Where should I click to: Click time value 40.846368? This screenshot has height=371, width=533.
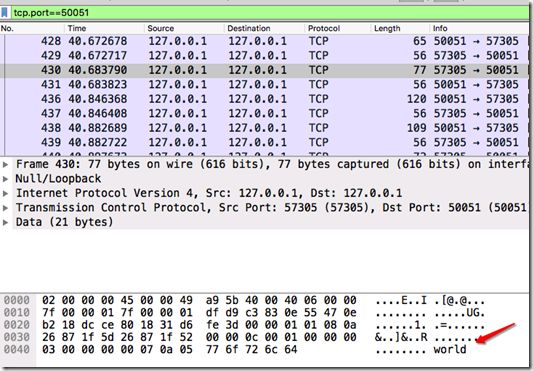(x=98, y=99)
